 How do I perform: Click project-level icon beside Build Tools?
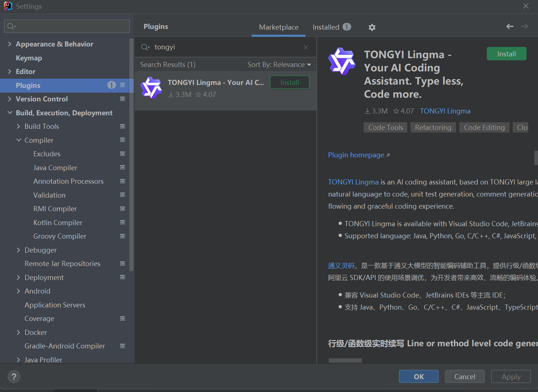point(123,126)
